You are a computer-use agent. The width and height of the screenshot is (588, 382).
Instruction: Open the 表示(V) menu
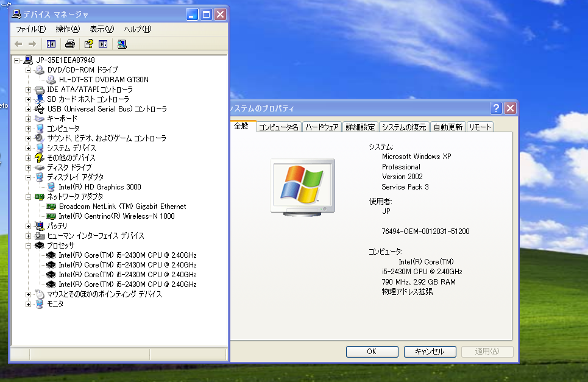102,29
